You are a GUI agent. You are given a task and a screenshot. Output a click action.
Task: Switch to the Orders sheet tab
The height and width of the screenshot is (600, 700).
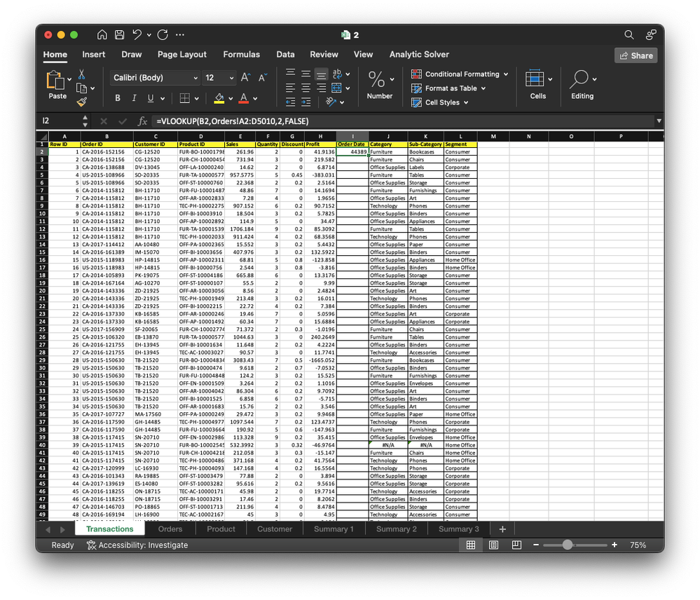pos(170,529)
